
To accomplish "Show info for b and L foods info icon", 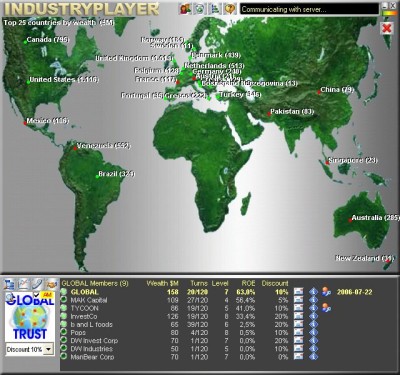I will tap(313, 324).
